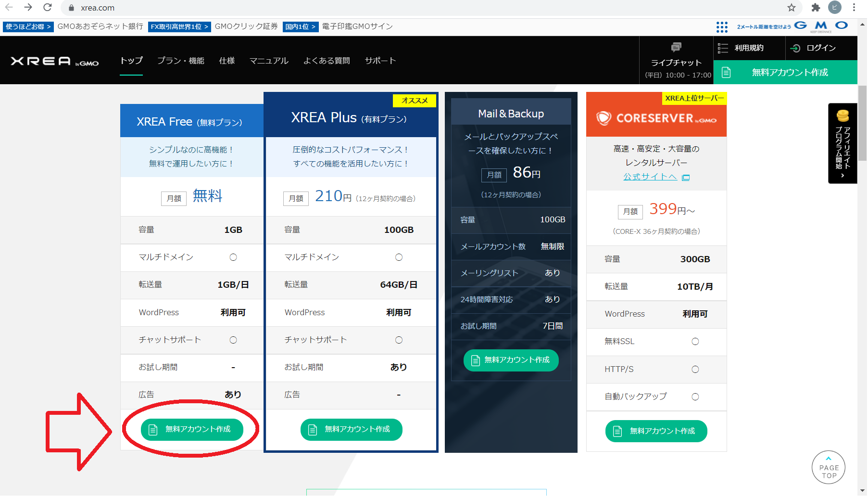Click the XREA by GMO logo
The image size is (868, 499).
pos(54,61)
